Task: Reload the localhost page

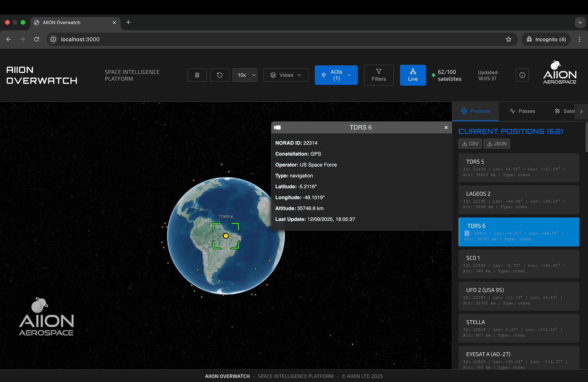Action: point(36,39)
